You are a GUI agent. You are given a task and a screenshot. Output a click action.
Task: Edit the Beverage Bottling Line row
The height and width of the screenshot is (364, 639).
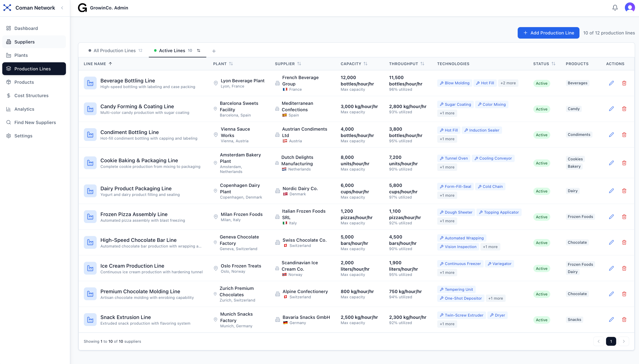click(x=611, y=83)
